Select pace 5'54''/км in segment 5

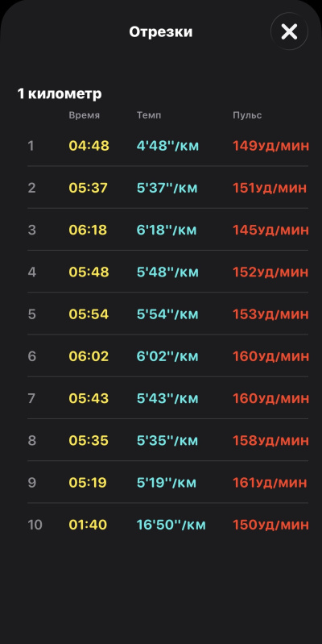point(167,314)
